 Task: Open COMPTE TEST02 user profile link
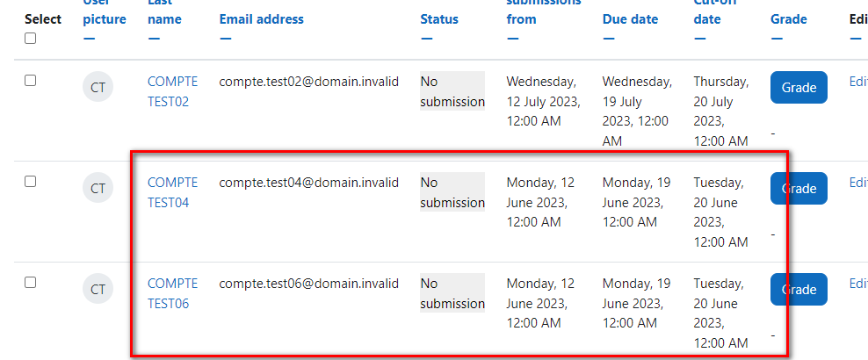coord(172,92)
